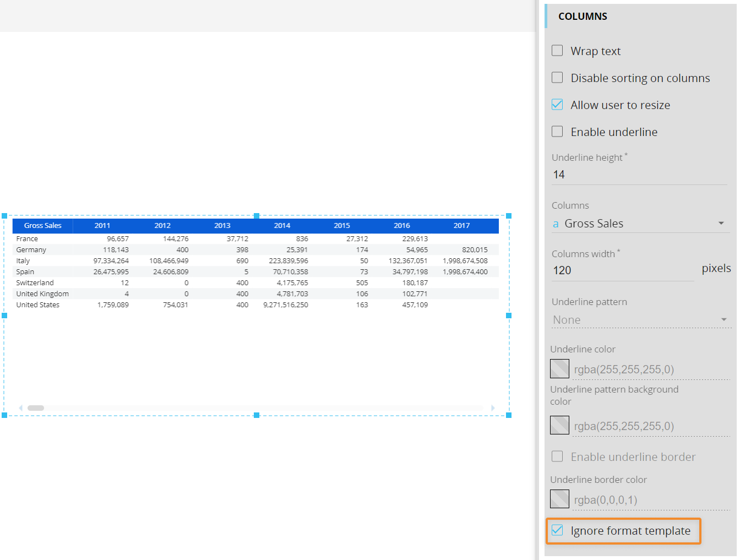The width and height of the screenshot is (740, 560).
Task: Open the Columns Gross Sales dropdown
Action: click(x=721, y=224)
